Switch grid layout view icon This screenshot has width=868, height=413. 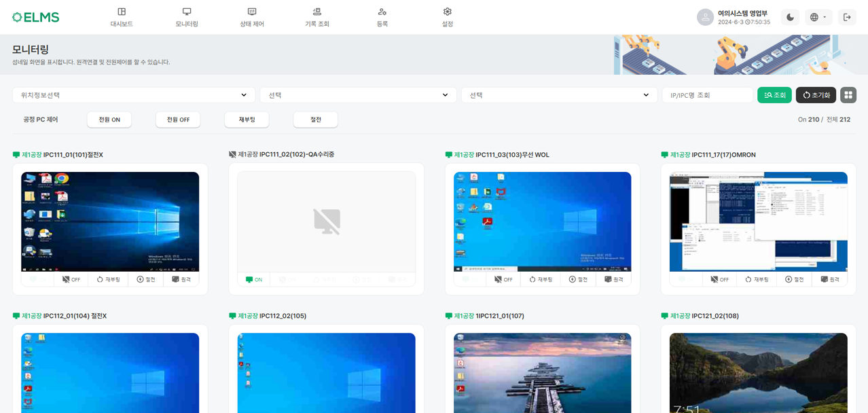click(x=848, y=95)
